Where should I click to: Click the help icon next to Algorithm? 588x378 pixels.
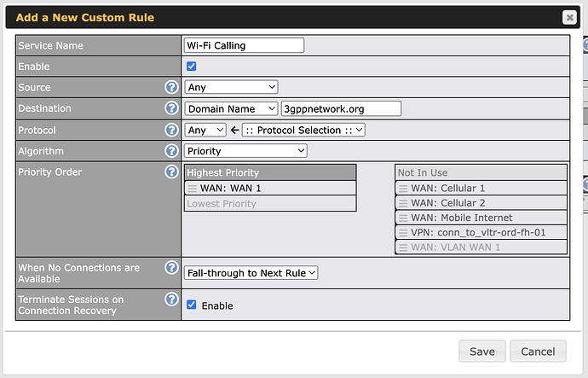171,151
